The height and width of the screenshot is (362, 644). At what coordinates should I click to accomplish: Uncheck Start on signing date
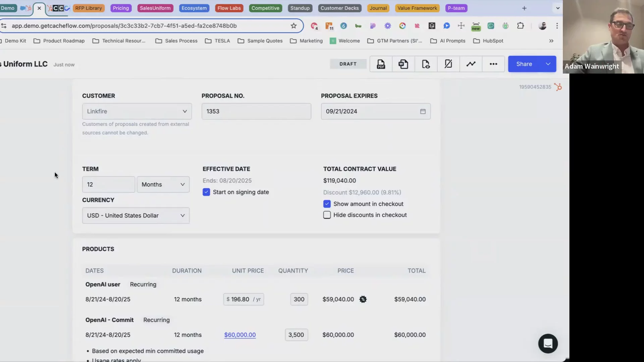(x=206, y=192)
